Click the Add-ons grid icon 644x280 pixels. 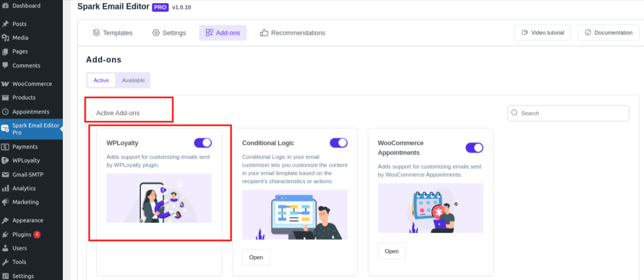209,33
